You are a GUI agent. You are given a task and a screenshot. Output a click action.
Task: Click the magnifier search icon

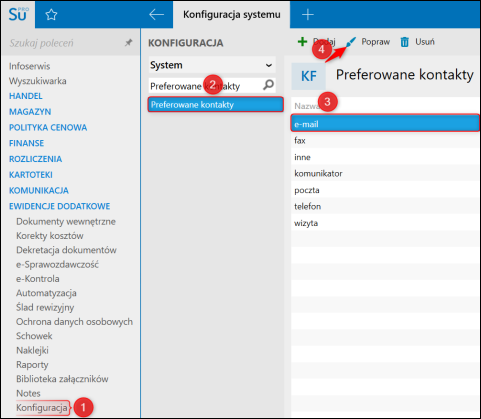pos(268,85)
